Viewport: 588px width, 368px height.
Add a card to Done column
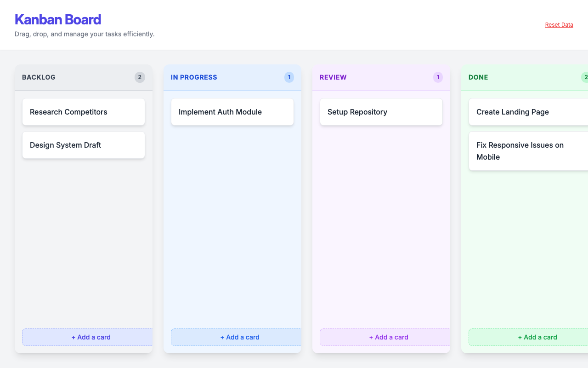pos(528,337)
